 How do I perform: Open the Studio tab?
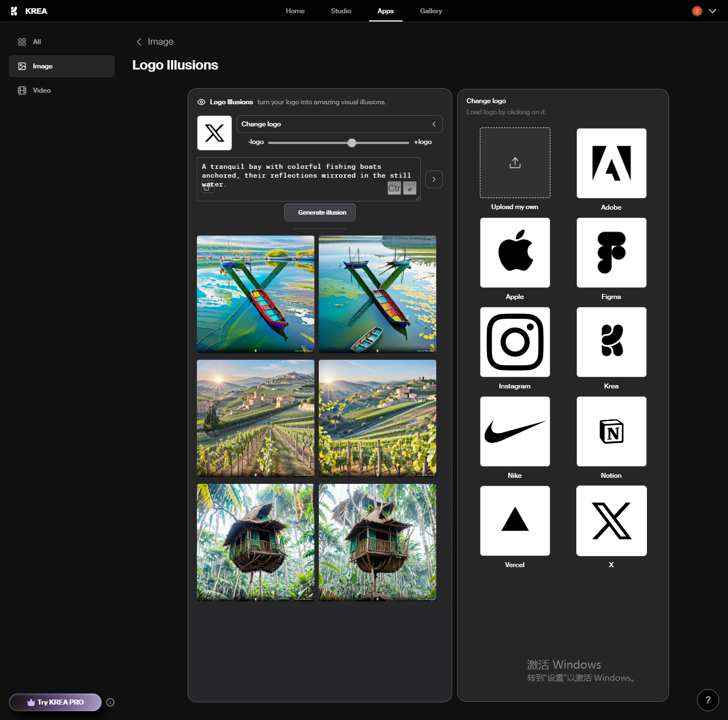[341, 11]
